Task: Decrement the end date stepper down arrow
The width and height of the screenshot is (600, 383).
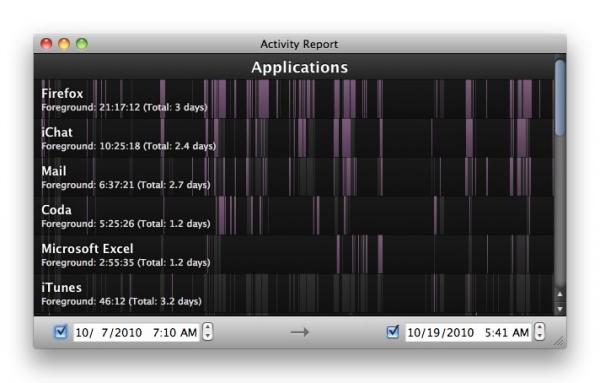Action: point(540,336)
